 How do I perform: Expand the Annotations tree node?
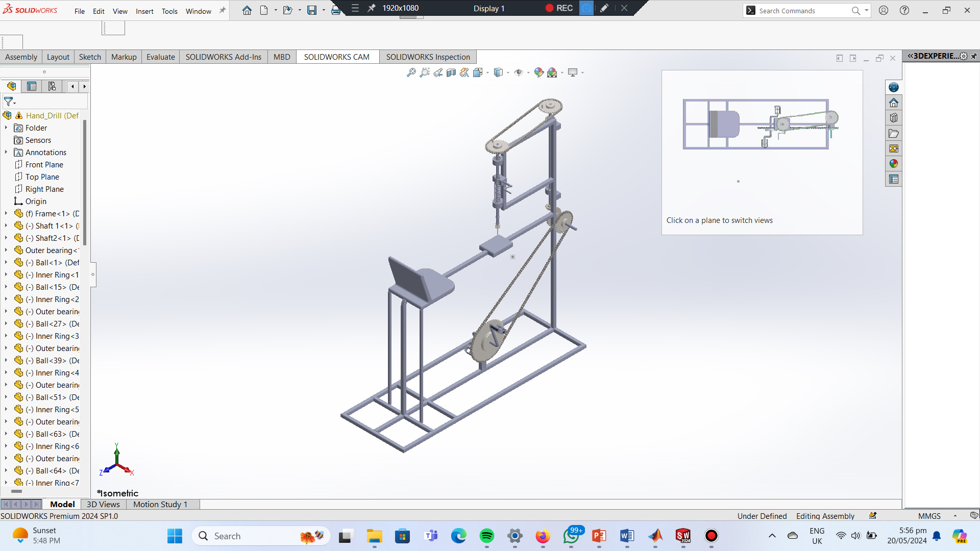pyautogui.click(x=6, y=153)
